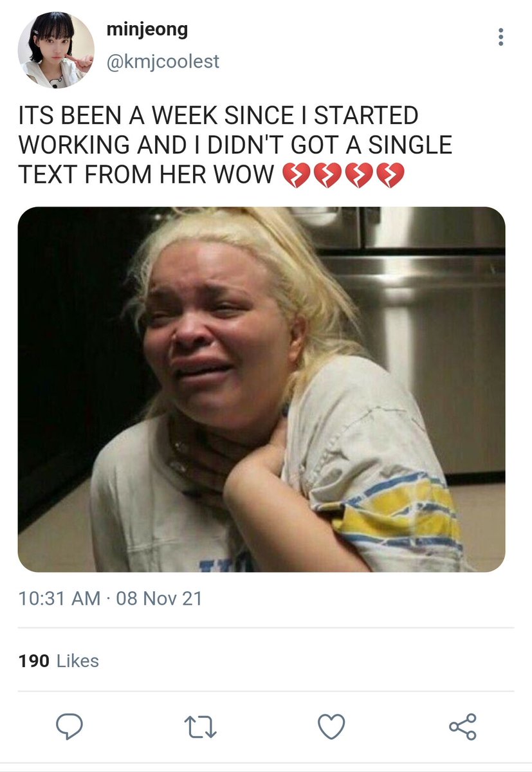Image resolution: width=532 pixels, height=772 pixels.
Task: Open the three-dot more options menu
Action: pos(500,37)
